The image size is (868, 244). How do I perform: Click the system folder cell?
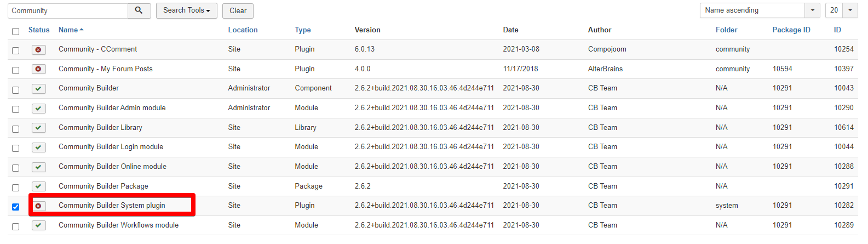click(x=727, y=205)
